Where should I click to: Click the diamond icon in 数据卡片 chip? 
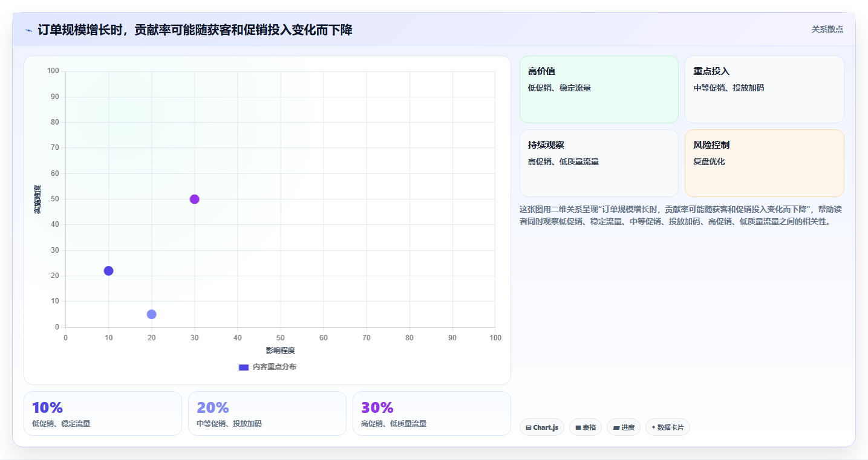tap(654, 427)
